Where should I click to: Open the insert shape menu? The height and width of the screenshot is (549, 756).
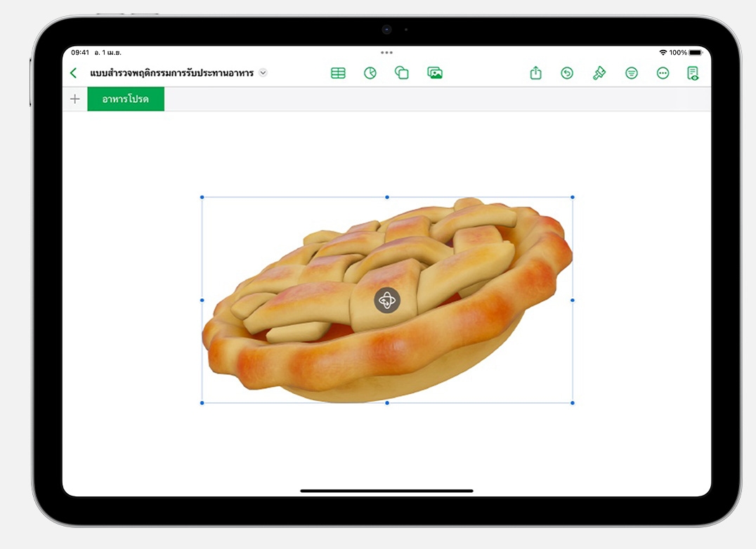[402, 73]
